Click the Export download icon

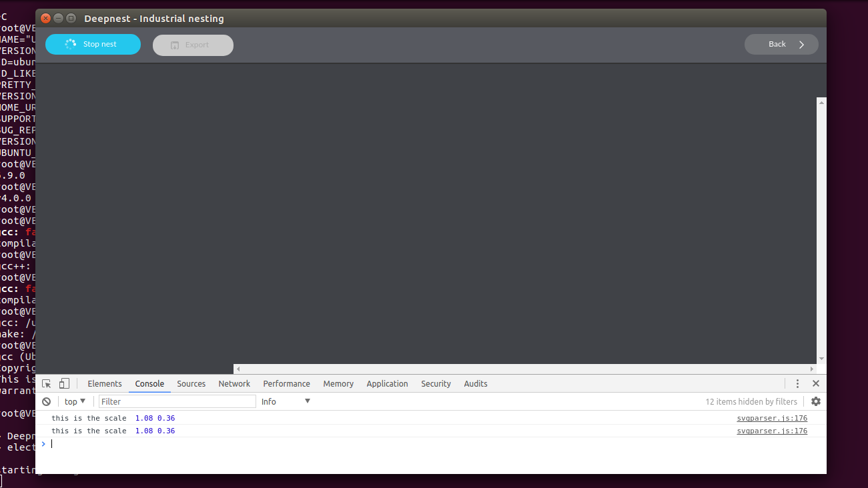[175, 45]
